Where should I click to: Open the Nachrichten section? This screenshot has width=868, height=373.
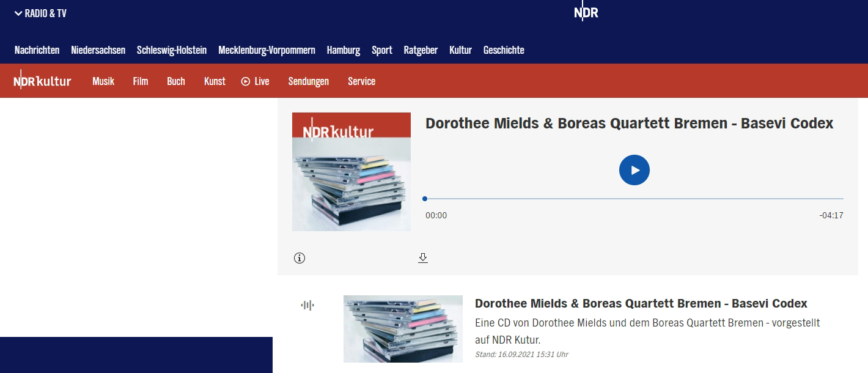pos(37,50)
